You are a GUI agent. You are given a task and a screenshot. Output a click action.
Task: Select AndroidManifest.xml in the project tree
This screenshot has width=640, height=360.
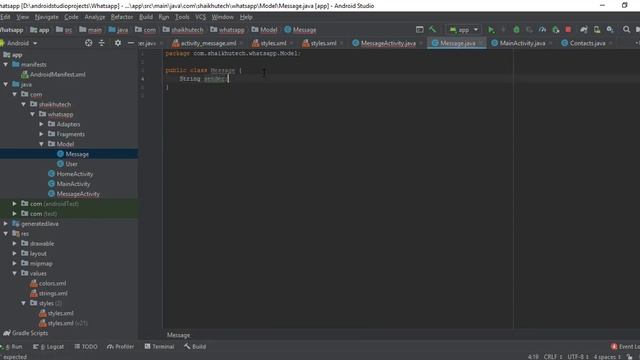click(x=53, y=74)
